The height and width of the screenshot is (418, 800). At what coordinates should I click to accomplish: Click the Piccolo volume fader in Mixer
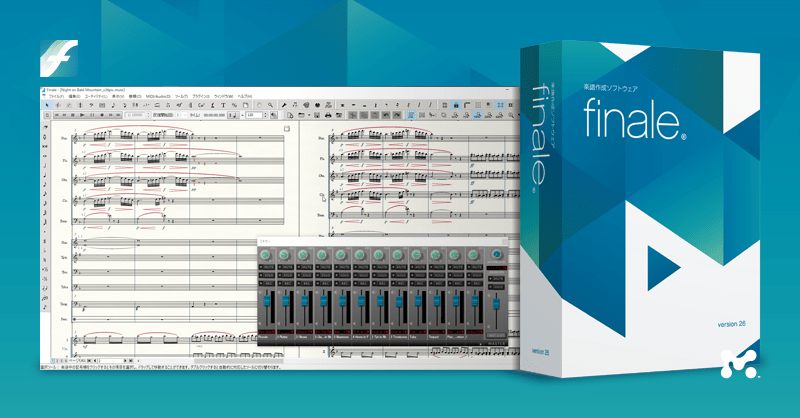(x=267, y=301)
